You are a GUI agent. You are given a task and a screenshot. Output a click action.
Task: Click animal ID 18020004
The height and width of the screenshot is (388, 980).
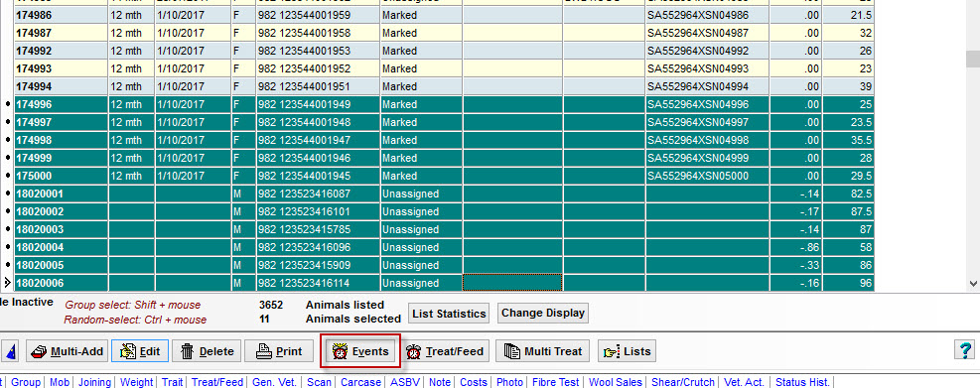pos(40,247)
